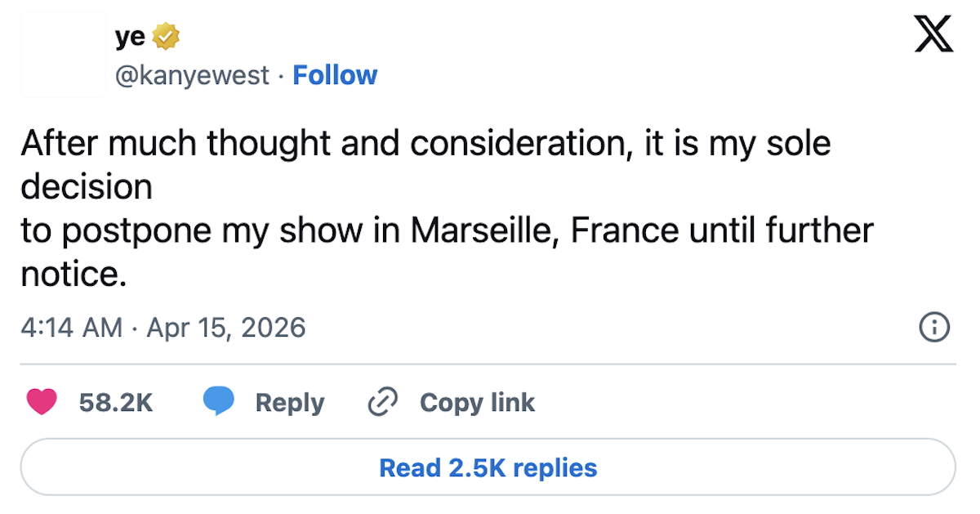
Task: Like the tweet with the heart icon
Action: coord(42,402)
